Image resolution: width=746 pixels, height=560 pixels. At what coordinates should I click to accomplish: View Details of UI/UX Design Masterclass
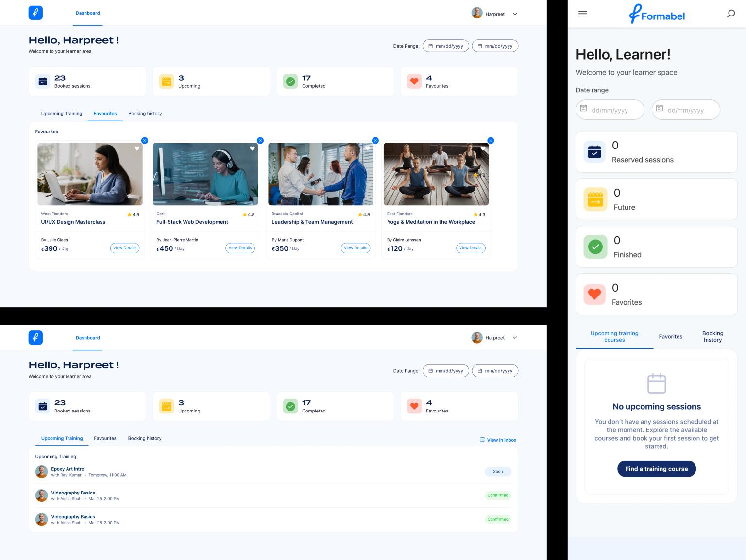[x=125, y=248]
